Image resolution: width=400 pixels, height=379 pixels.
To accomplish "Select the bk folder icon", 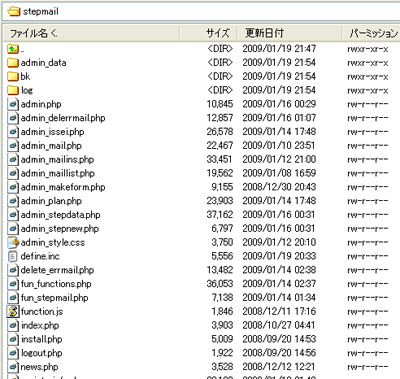I will (x=13, y=77).
